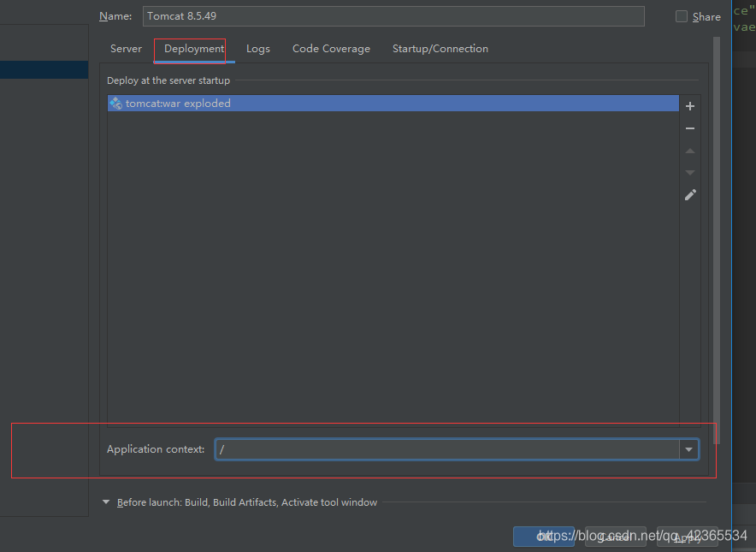The width and height of the screenshot is (756, 552).
Task: Click the Apply button
Action: pyautogui.click(x=687, y=537)
